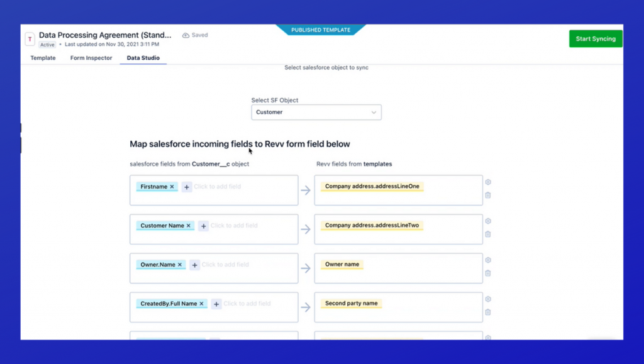
Task: Click the Last updated timestamp text
Action: (112, 44)
